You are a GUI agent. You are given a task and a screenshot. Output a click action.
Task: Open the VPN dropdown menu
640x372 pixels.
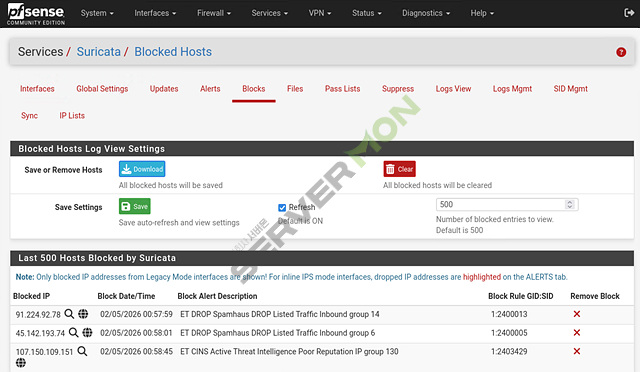click(320, 13)
